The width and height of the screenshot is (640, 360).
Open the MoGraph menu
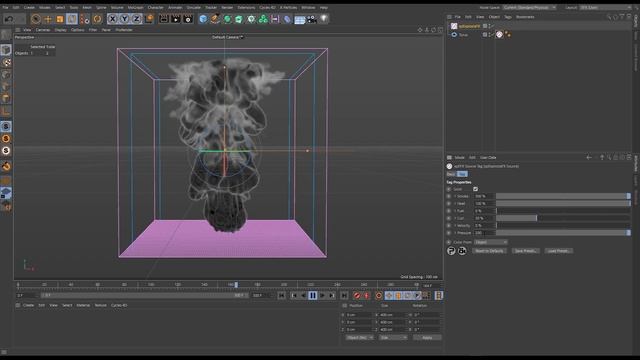pyautogui.click(x=136, y=7)
